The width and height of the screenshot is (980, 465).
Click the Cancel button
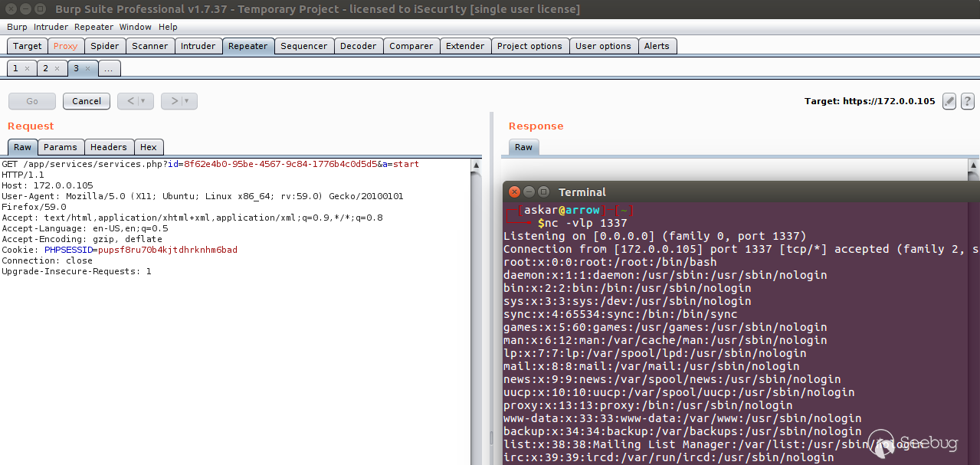click(87, 101)
